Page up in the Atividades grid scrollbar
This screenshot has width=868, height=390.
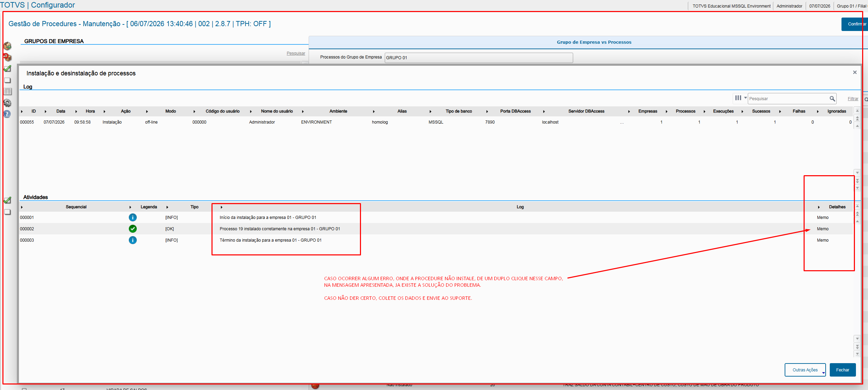pyautogui.click(x=857, y=214)
